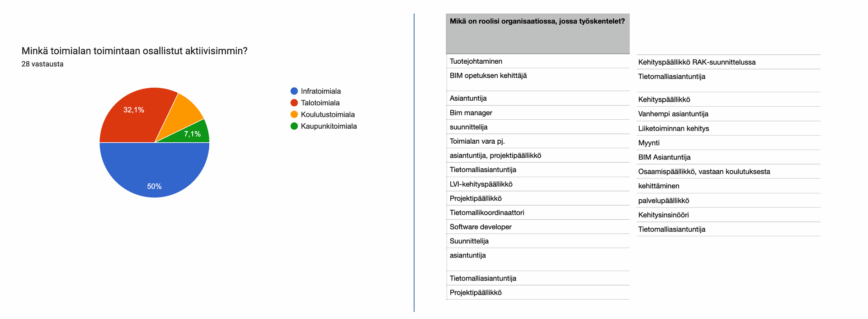Click the blue Infratoimiala legend dot
The width and height of the screenshot is (868, 319).
tap(294, 91)
